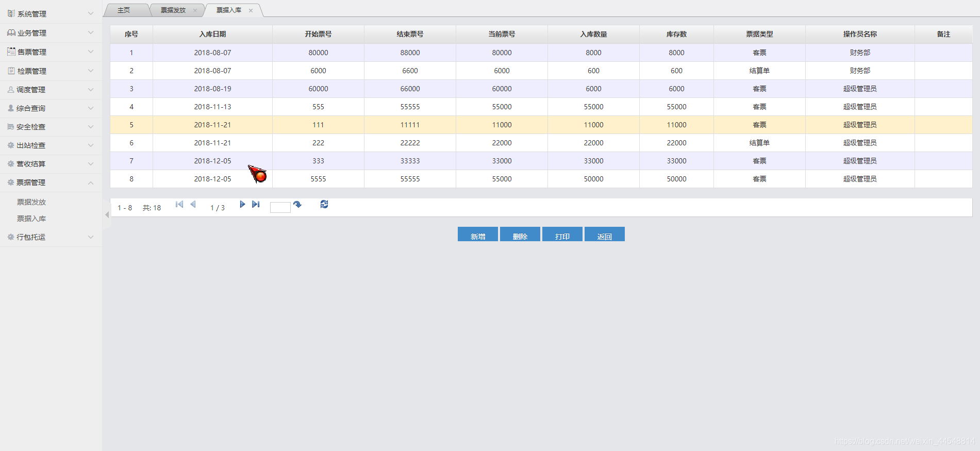Click the 返回 button

(x=605, y=234)
